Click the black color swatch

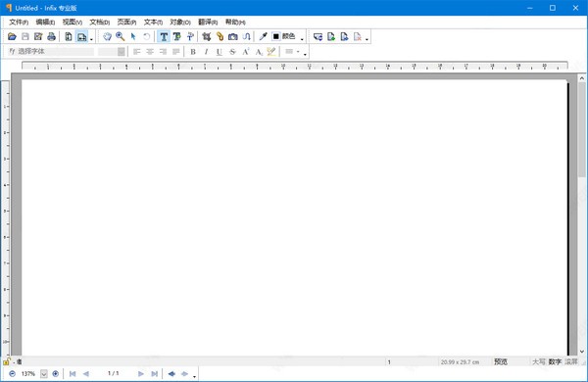[276, 36]
